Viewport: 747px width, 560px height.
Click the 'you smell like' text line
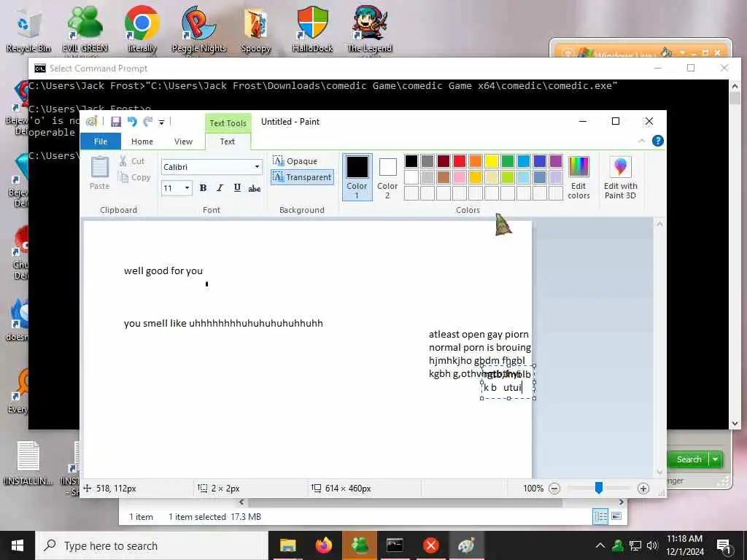pyautogui.click(x=223, y=323)
